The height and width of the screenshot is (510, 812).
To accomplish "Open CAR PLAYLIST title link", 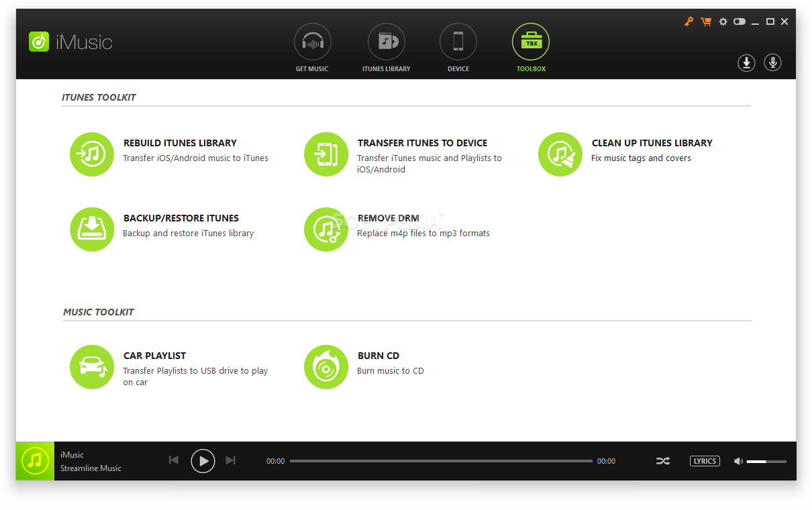I will [154, 356].
